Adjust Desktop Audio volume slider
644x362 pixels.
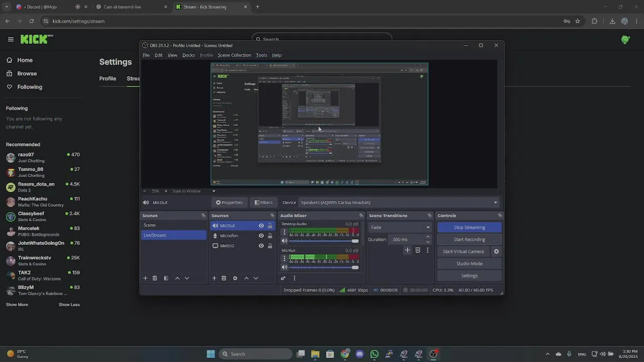(324, 241)
